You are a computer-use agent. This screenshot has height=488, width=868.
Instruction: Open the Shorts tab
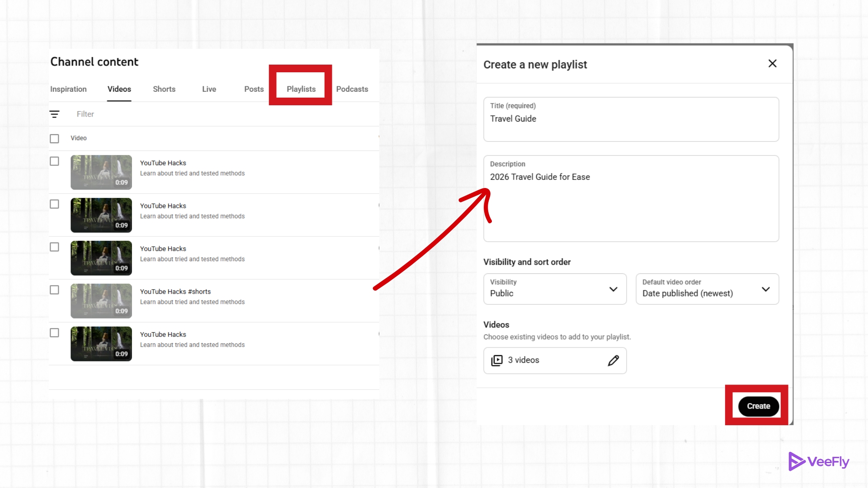pyautogui.click(x=164, y=89)
